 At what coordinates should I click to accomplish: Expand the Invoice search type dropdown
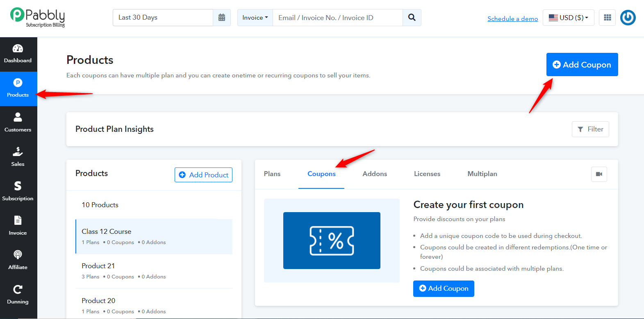point(255,18)
